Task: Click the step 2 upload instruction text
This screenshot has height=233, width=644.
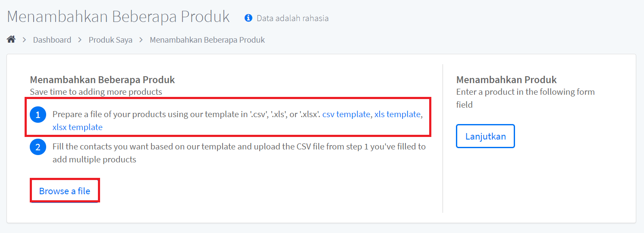Action: (x=239, y=153)
